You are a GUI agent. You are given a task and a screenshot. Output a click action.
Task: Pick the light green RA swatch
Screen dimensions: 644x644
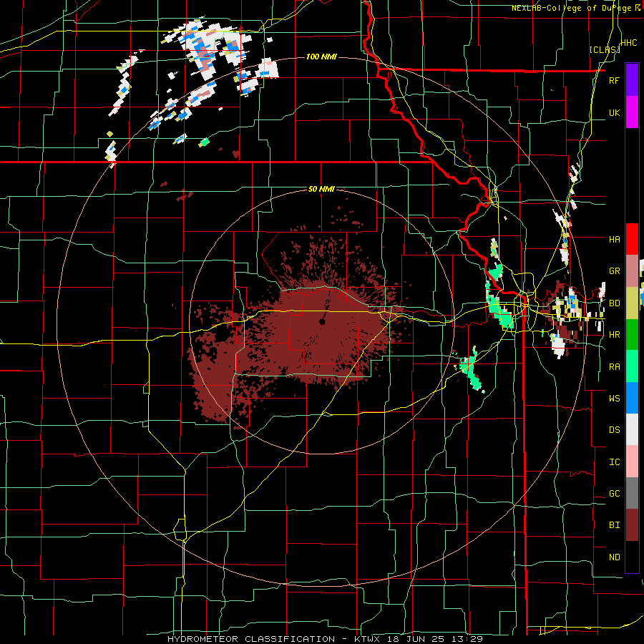coord(632,366)
